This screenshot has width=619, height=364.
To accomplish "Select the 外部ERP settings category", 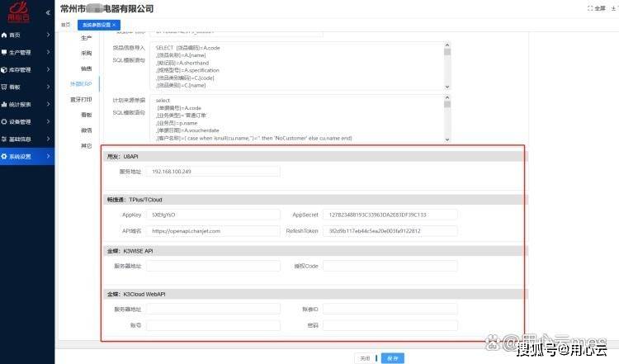I will tap(81, 83).
